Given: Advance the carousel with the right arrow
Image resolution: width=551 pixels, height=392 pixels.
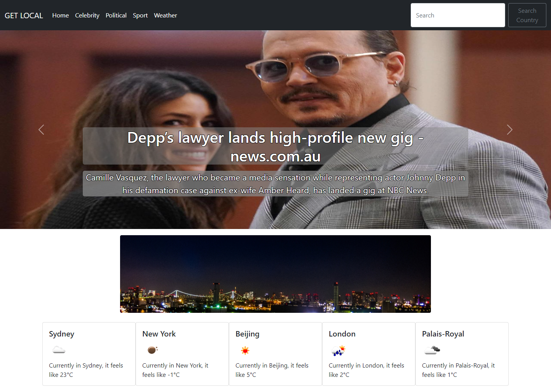Looking at the screenshot, I should [509, 130].
